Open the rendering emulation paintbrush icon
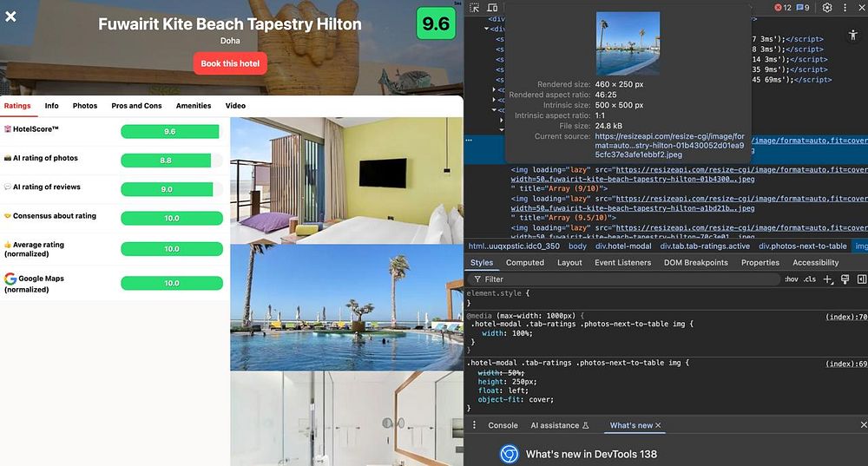Image resolution: width=868 pixels, height=466 pixels. pos(845,279)
